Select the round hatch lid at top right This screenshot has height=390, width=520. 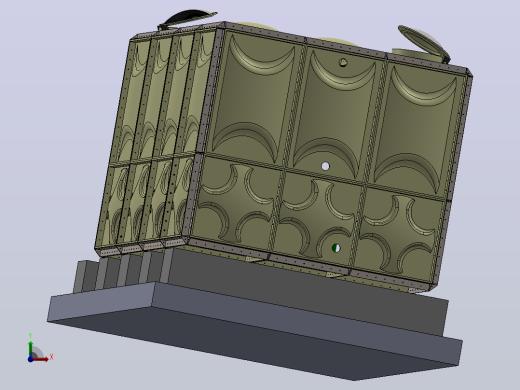pyautogui.click(x=424, y=42)
